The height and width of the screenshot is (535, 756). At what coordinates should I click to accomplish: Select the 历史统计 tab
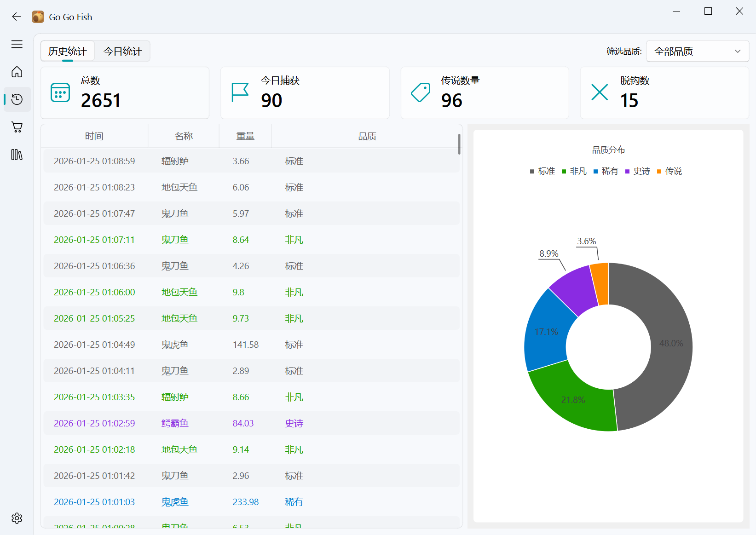(x=68, y=51)
